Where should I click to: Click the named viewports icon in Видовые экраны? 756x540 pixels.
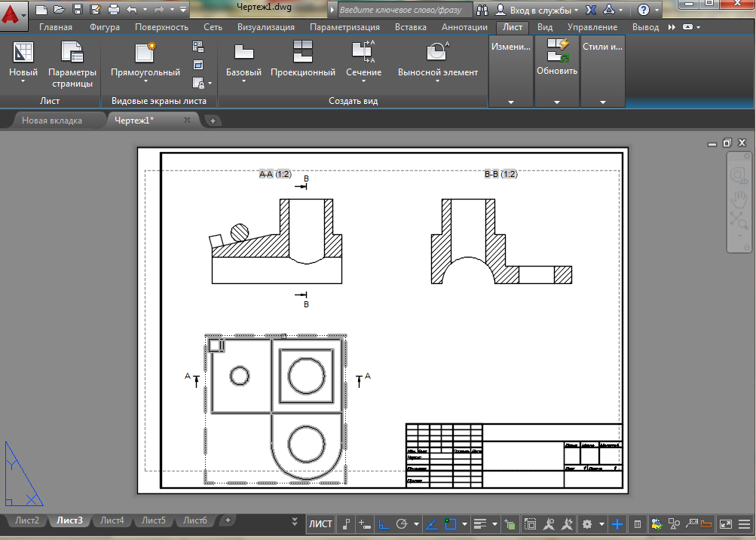198,47
